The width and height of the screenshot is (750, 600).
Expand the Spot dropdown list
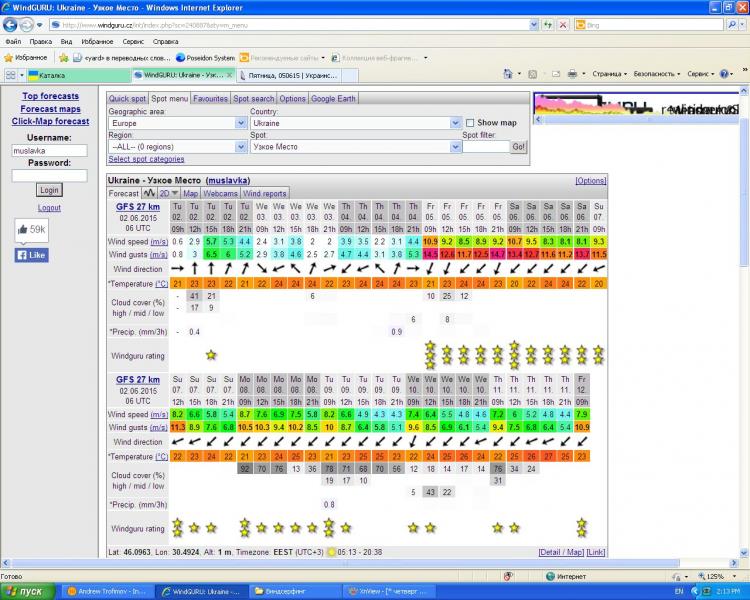tap(455, 147)
